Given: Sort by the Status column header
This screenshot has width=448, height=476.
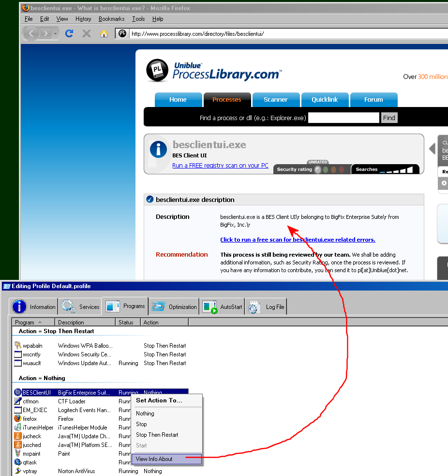Looking at the screenshot, I should coord(128,322).
